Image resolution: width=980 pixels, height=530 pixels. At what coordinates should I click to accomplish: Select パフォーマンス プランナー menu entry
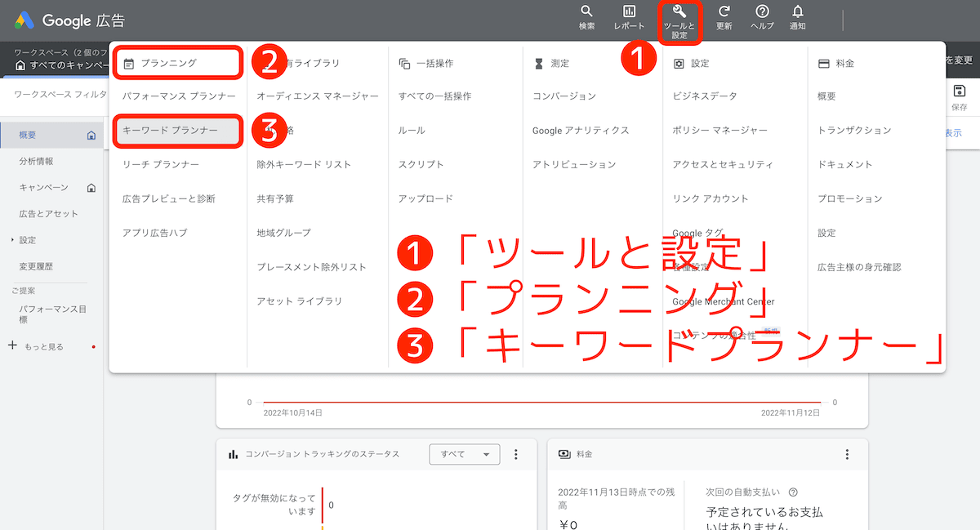point(179,96)
